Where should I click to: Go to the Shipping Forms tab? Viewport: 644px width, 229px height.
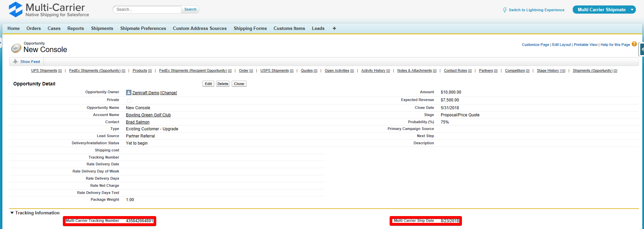[250, 29]
